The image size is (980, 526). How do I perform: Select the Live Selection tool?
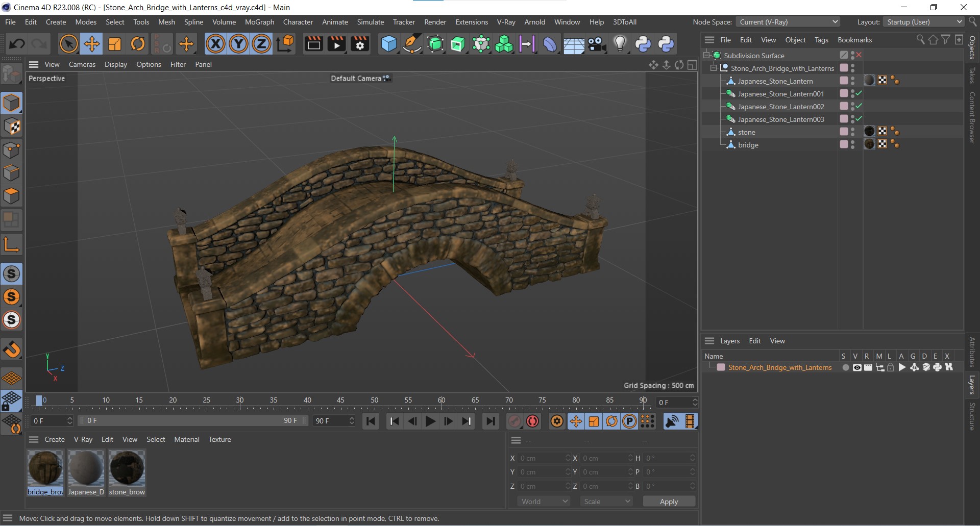[68, 44]
